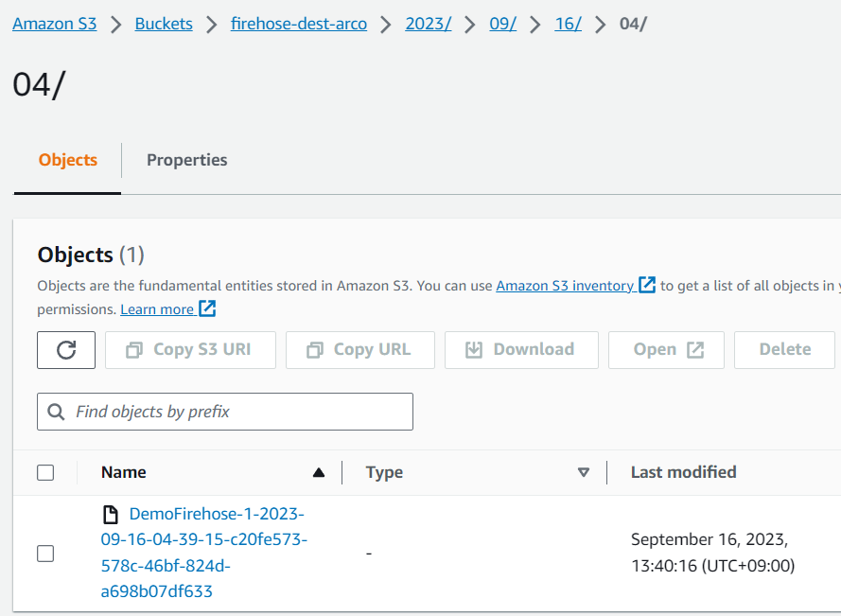Navigate to the 09/ breadcrumb folder

click(502, 24)
